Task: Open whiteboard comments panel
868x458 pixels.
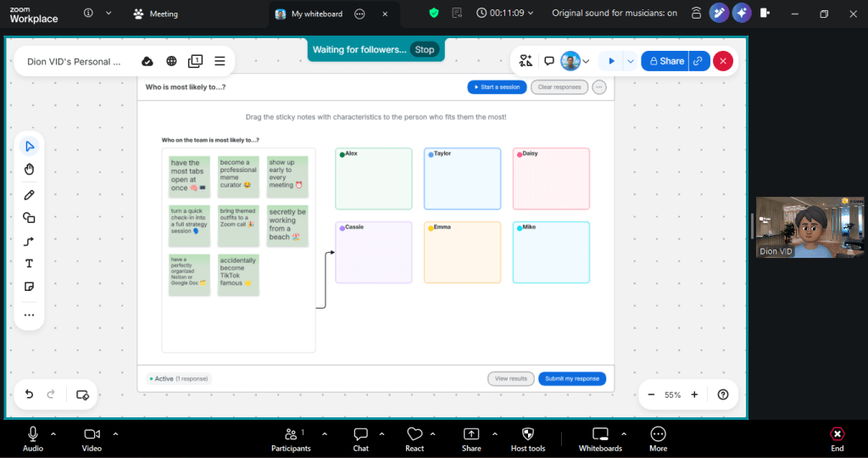Action: tap(549, 61)
